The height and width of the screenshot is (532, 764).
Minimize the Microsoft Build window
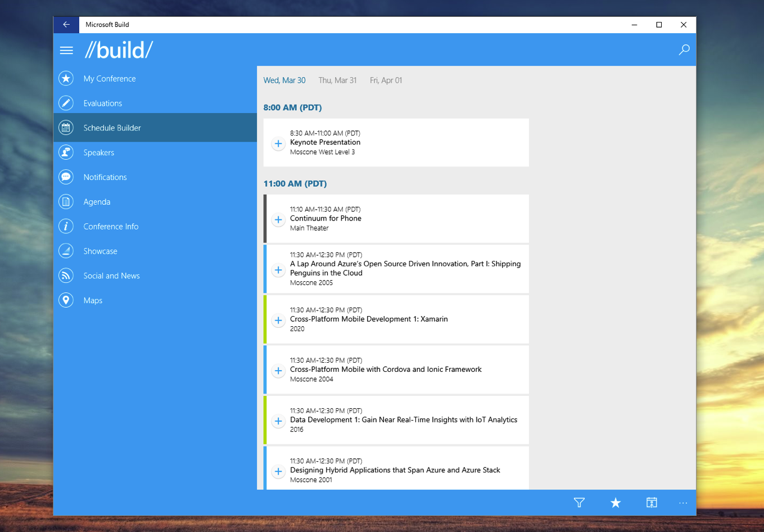pos(634,25)
